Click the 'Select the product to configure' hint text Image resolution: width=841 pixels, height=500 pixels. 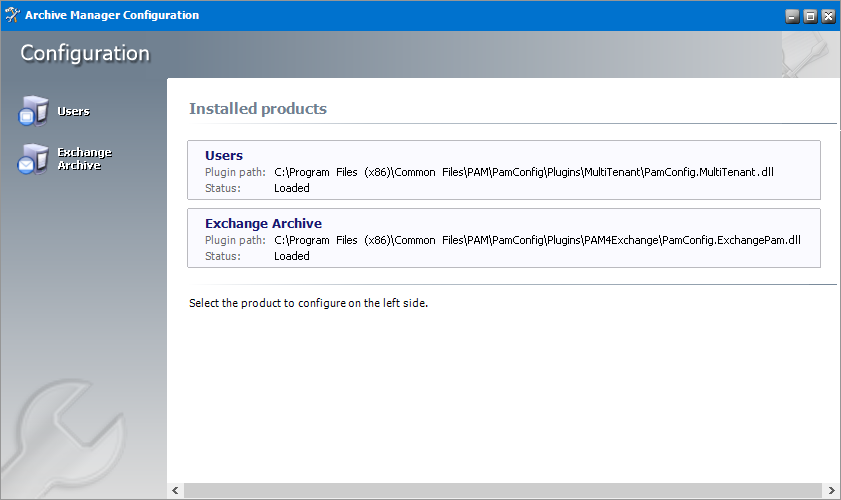[308, 303]
